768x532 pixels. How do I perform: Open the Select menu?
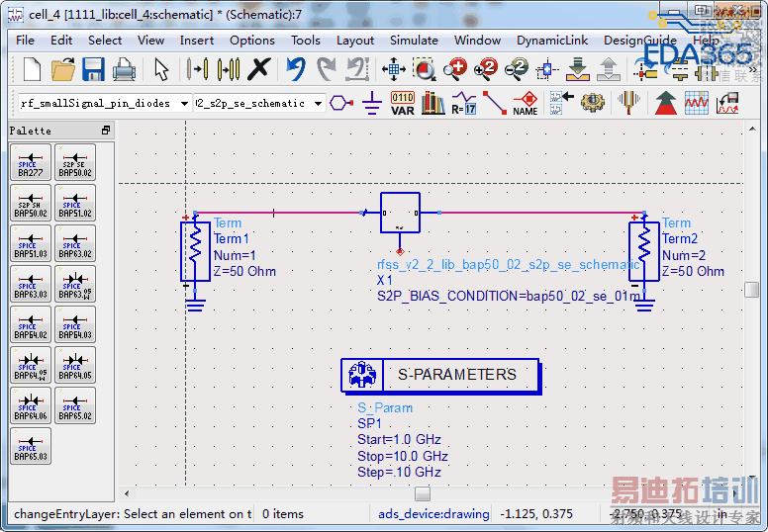(x=105, y=41)
